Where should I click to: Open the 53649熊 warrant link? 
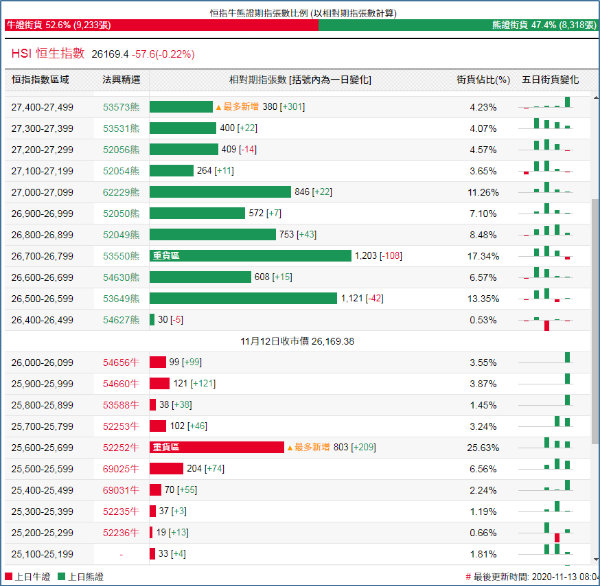pos(121,299)
